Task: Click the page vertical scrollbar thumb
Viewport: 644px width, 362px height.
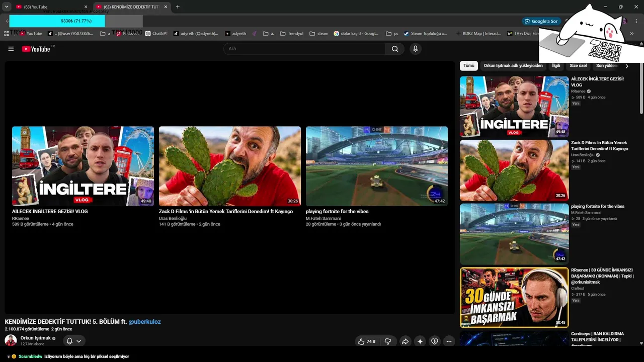Action: click(641, 88)
